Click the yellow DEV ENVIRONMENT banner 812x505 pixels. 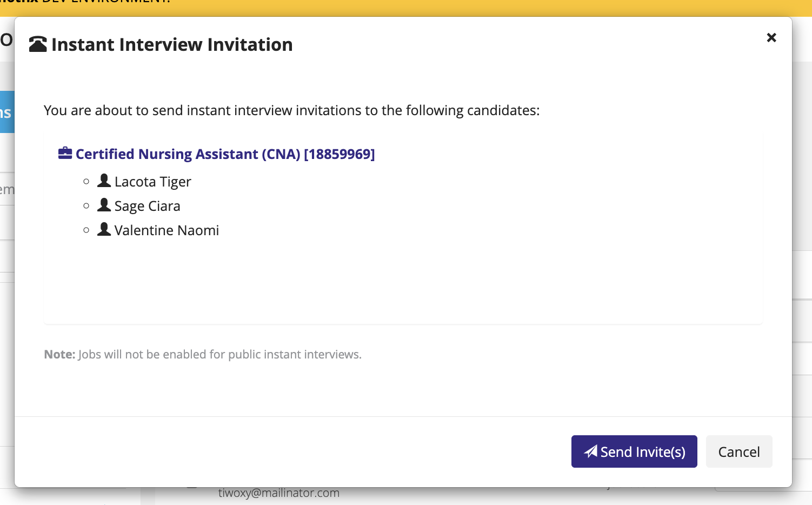pyautogui.click(x=405, y=6)
